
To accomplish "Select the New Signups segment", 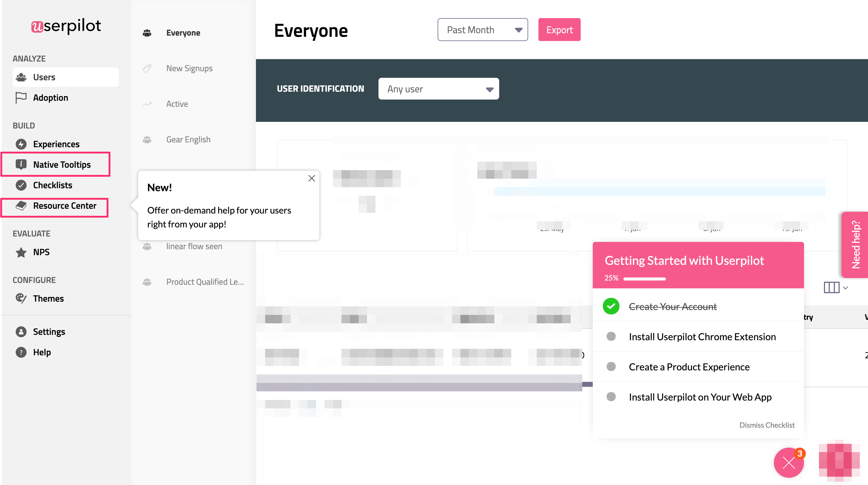I will point(189,68).
